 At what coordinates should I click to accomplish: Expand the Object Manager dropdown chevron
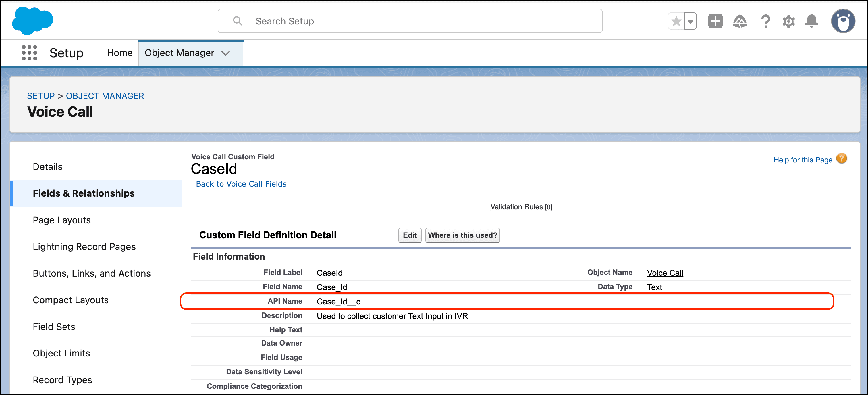pyautogui.click(x=226, y=53)
